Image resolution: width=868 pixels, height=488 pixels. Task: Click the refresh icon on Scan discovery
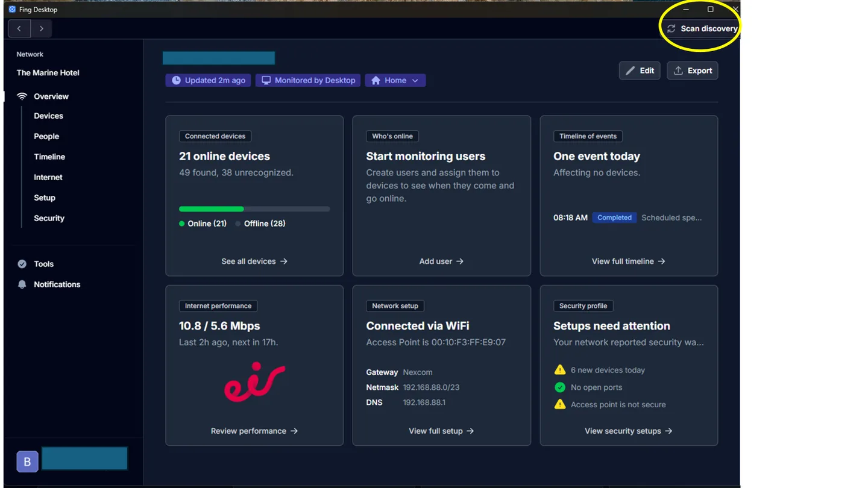(x=671, y=28)
